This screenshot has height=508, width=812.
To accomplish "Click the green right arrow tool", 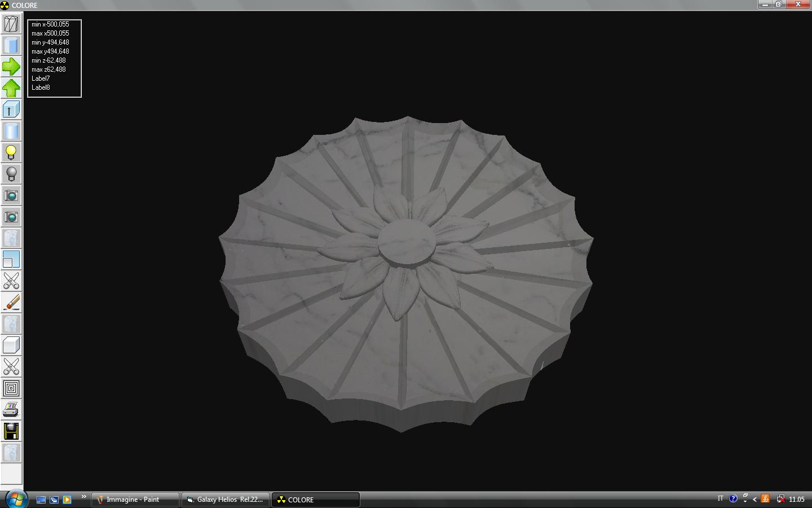I will [11, 67].
